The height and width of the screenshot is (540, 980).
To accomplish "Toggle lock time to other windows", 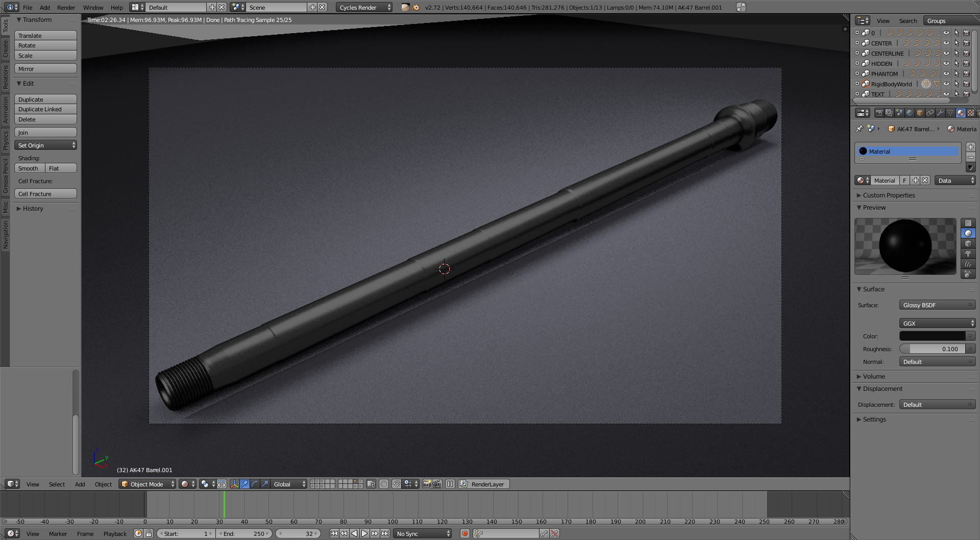I will point(149,533).
